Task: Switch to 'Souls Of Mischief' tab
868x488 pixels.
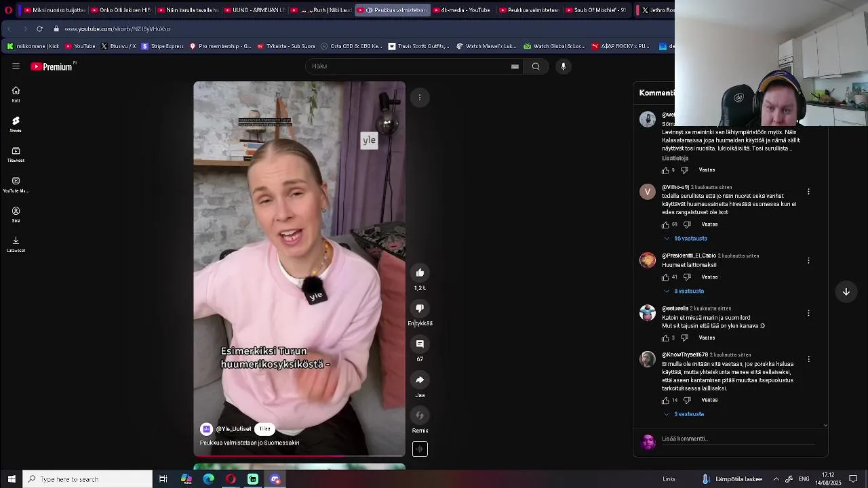Action: [597, 10]
